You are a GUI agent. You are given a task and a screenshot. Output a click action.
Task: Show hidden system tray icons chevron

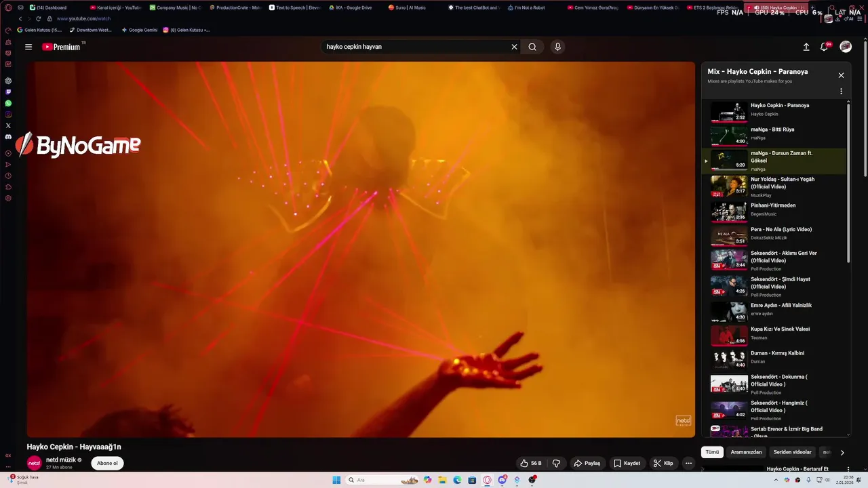(776, 480)
